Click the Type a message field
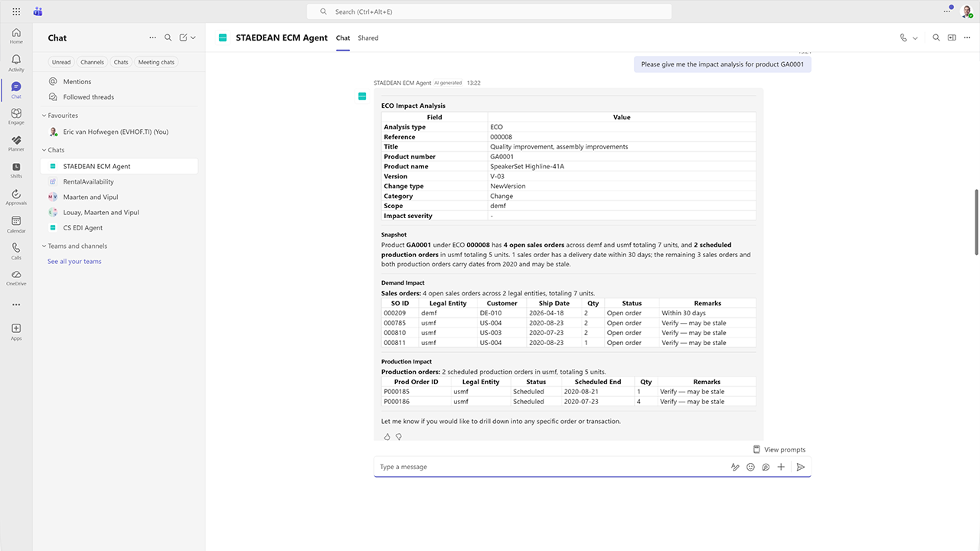This screenshot has height=551, width=980. click(x=551, y=467)
